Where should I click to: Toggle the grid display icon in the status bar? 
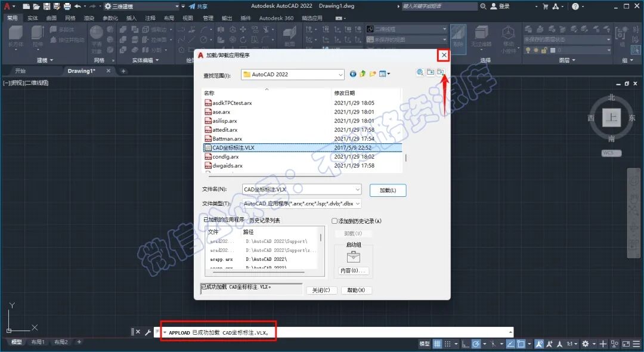438,344
